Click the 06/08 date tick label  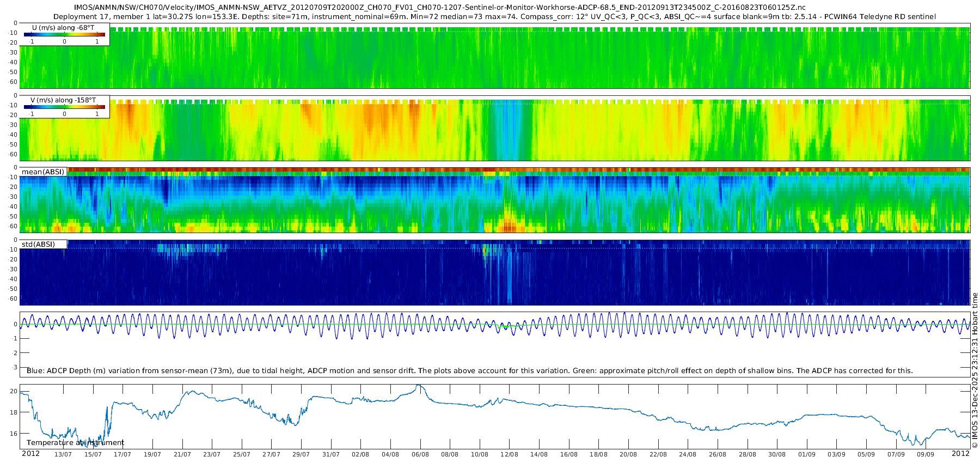420,454
